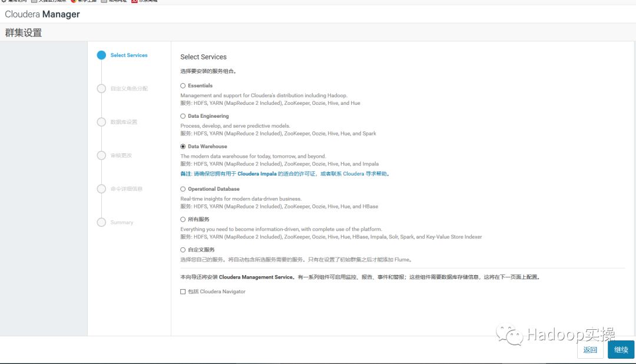Click the Cloudera Manager logo

[42, 14]
